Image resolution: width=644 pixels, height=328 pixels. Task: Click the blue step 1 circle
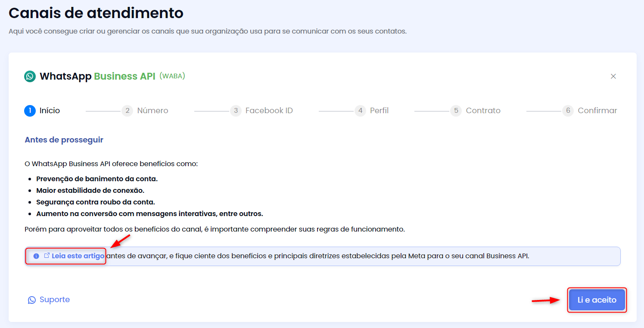click(x=30, y=111)
